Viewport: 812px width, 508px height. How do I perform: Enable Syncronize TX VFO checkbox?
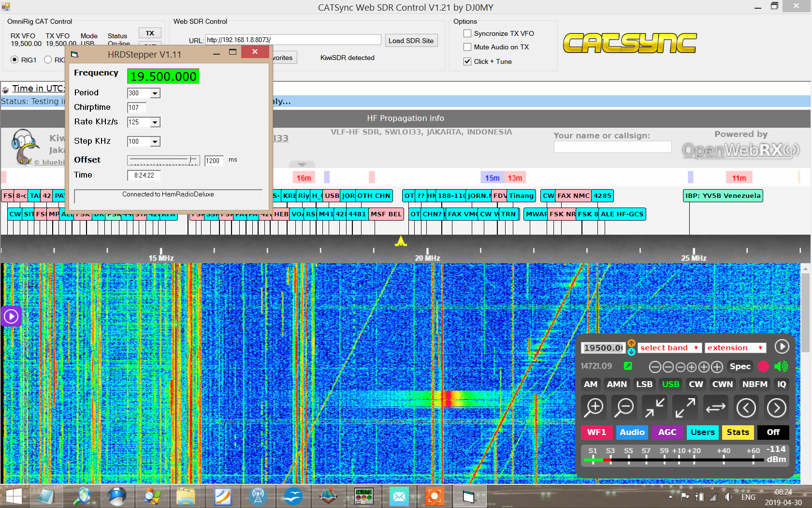(x=467, y=33)
